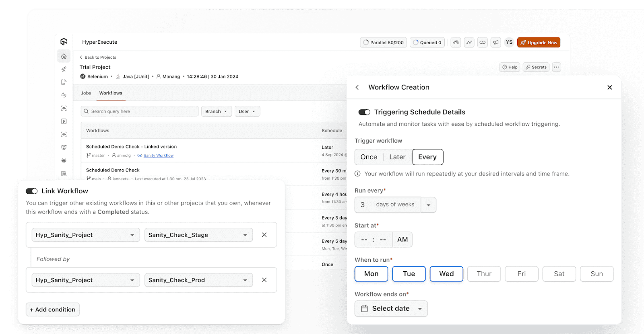
Task: Enable Thur in When to run
Action: click(x=484, y=274)
